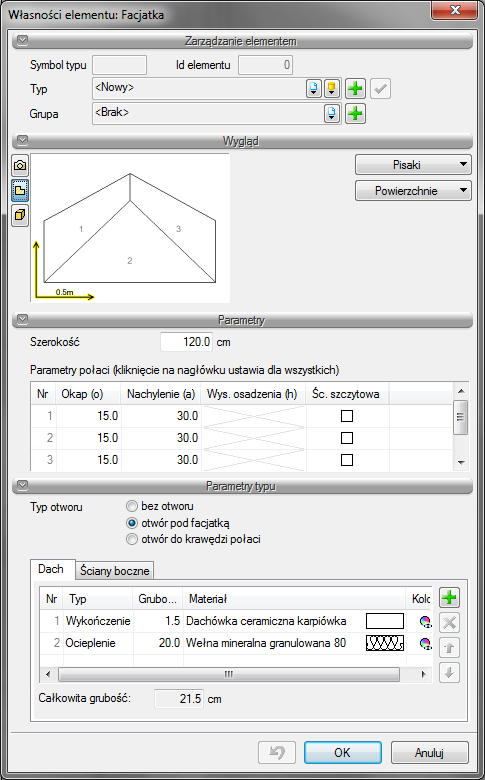Switch to the Ściany boczne tab
This screenshot has width=485, height=780.
[x=114, y=571]
